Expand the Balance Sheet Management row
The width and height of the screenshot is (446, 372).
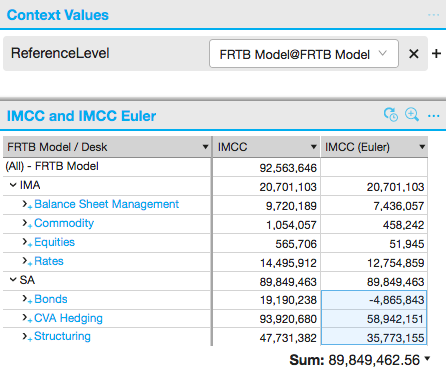[x=25, y=204]
